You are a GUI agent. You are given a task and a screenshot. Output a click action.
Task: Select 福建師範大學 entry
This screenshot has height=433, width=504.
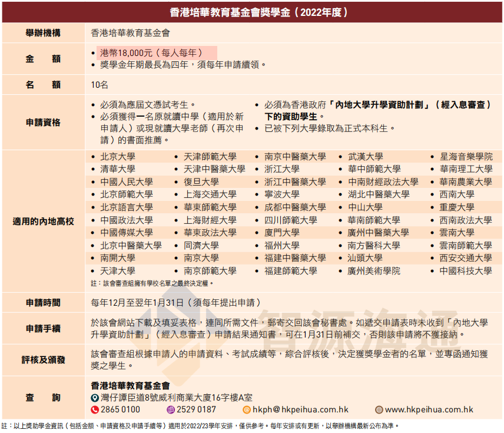[291, 271]
